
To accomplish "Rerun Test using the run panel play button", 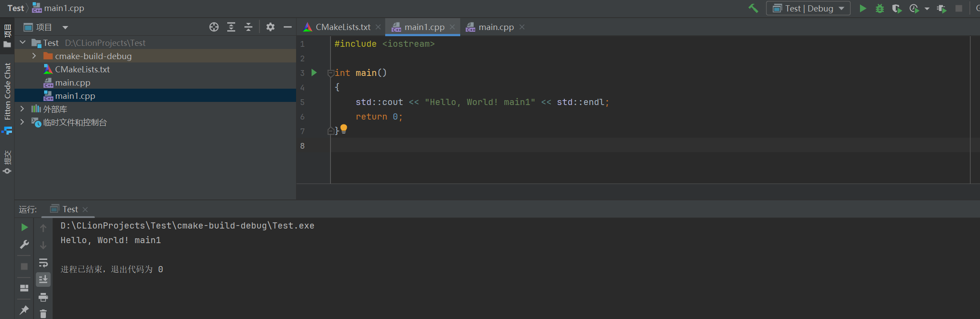I will tap(25, 227).
